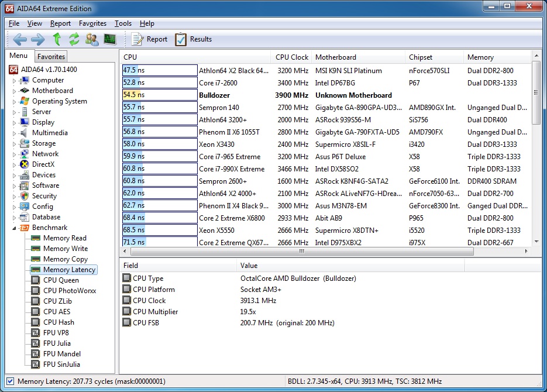
Task: Click the Computer icon in tree
Action: pos(25,80)
